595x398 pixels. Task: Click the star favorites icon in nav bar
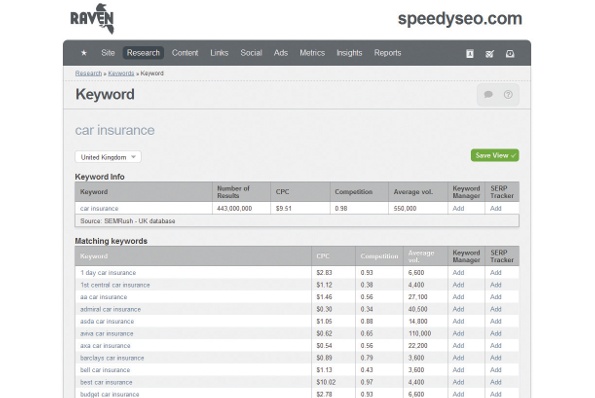pos(84,53)
